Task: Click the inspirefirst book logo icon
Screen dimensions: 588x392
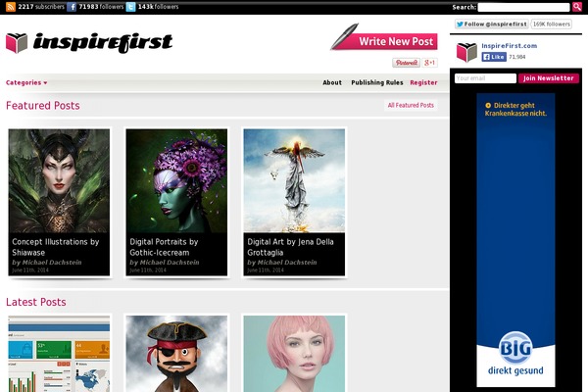Action: click(17, 42)
